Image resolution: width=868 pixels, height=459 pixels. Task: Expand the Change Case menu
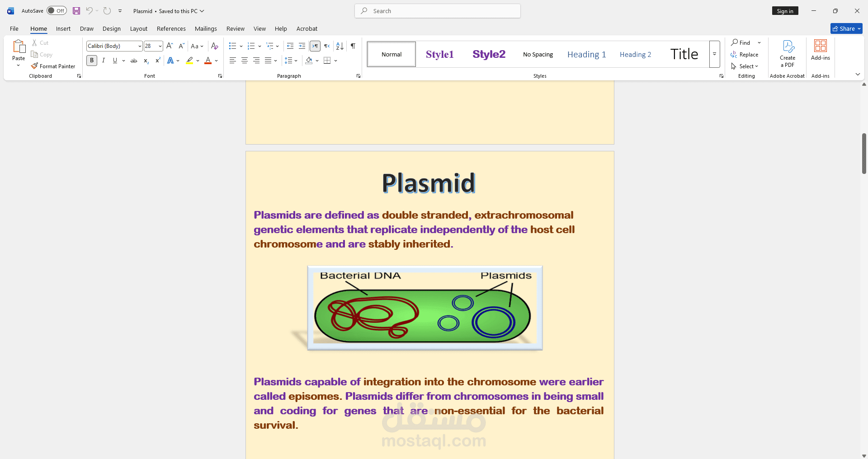pyautogui.click(x=197, y=46)
